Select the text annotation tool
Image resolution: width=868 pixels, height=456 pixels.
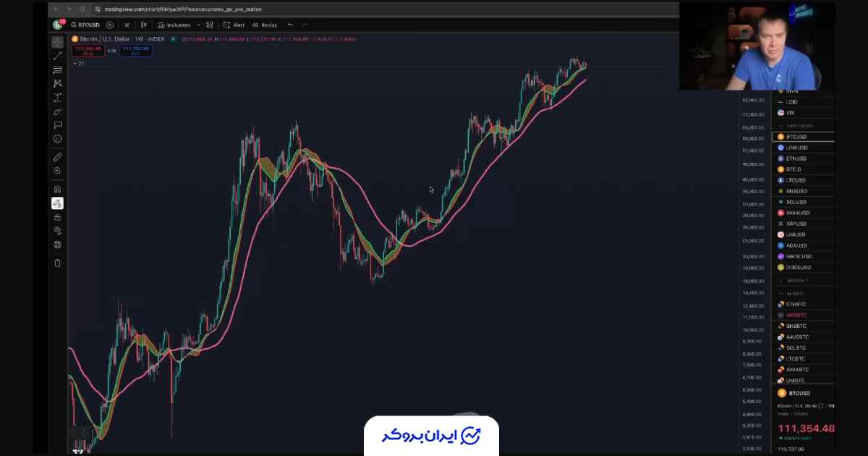pyautogui.click(x=58, y=124)
